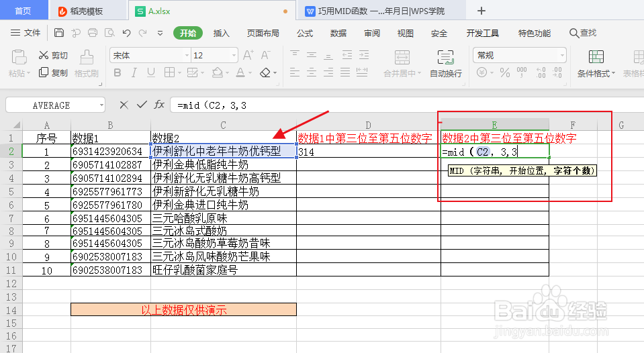Toggle 自动换行 wrap text
The width and height of the screenshot is (644, 353).
point(446,63)
